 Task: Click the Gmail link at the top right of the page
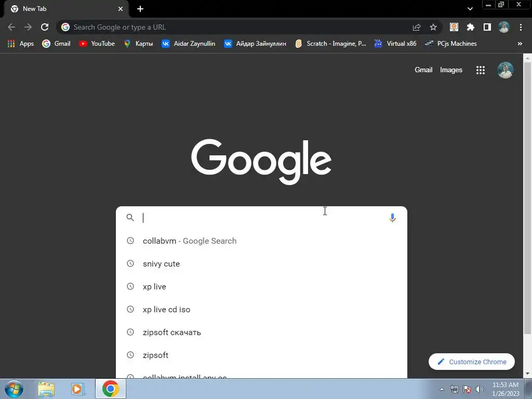point(423,70)
